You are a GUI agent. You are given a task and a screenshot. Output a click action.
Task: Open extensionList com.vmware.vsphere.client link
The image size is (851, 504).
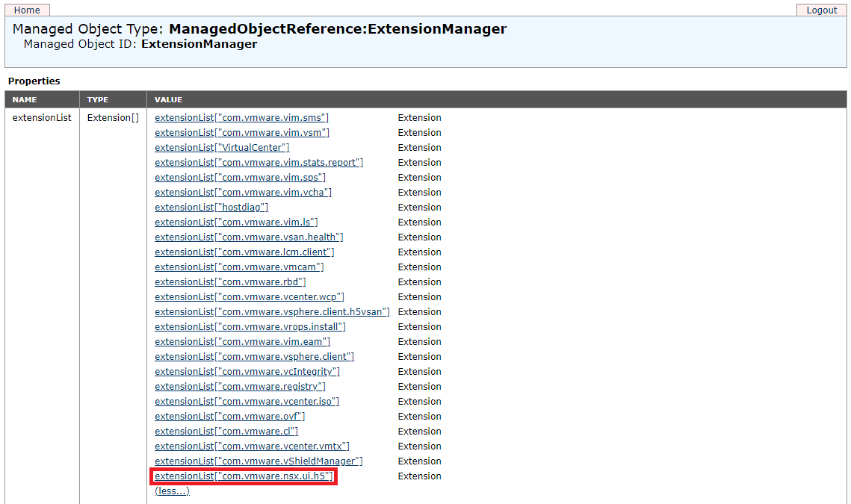click(x=254, y=356)
